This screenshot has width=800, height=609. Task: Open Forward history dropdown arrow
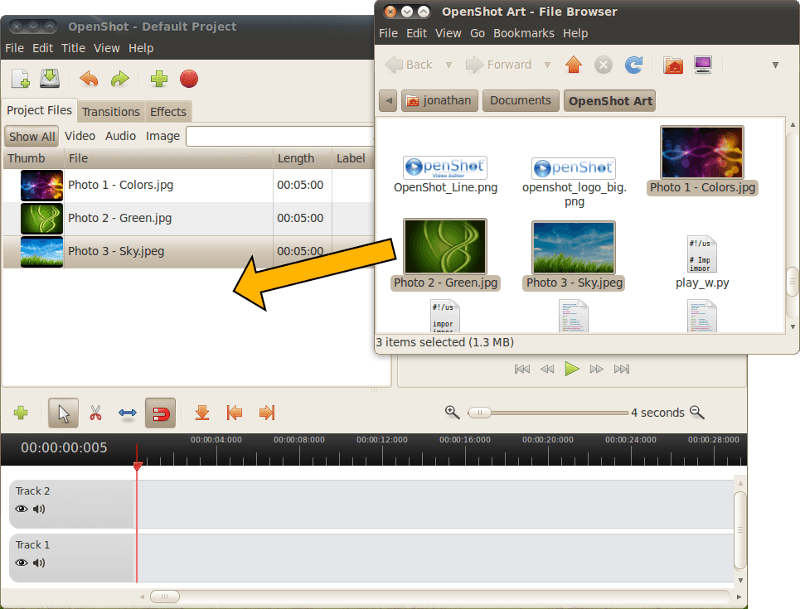tap(547, 65)
